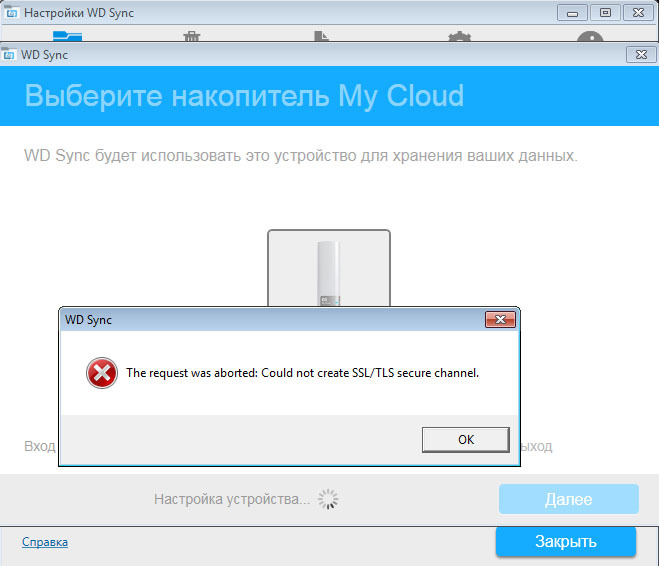Screen dimensions: 659x566
Task: Click the Далее button
Action: pyautogui.click(x=569, y=499)
